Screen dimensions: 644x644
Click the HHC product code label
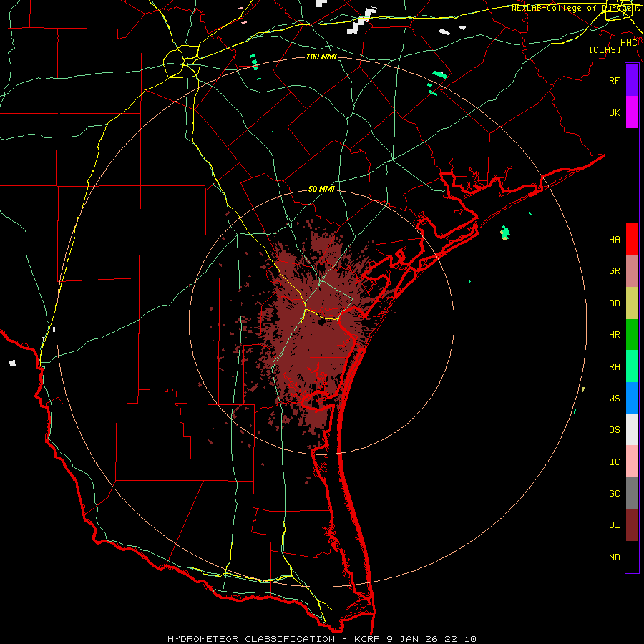[x=628, y=43]
